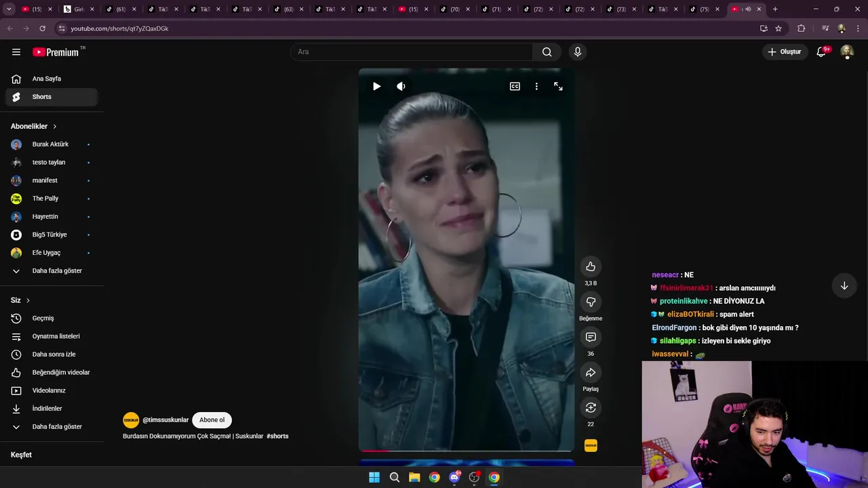868x488 pixels.
Task: Open File Explorer from the taskbar
Action: pos(414,477)
